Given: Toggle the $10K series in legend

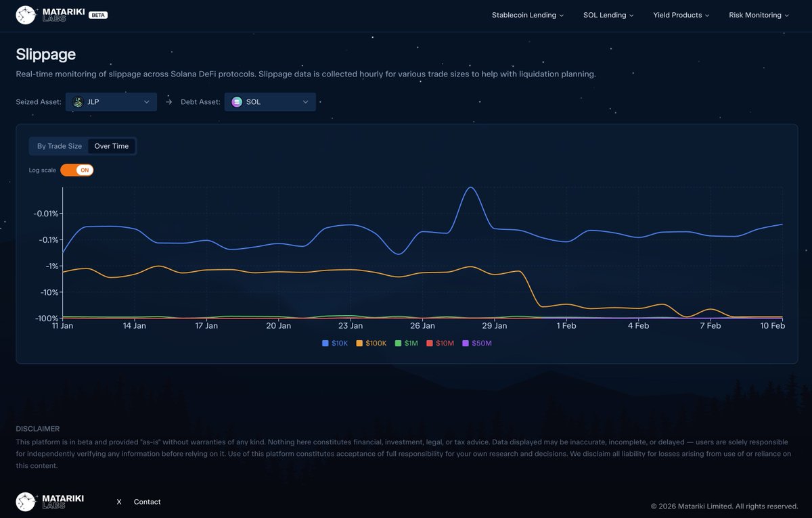Looking at the screenshot, I should (x=335, y=344).
